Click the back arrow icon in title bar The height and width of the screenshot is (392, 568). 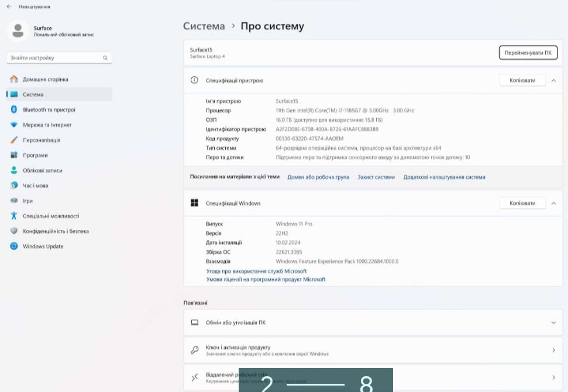(9, 6)
